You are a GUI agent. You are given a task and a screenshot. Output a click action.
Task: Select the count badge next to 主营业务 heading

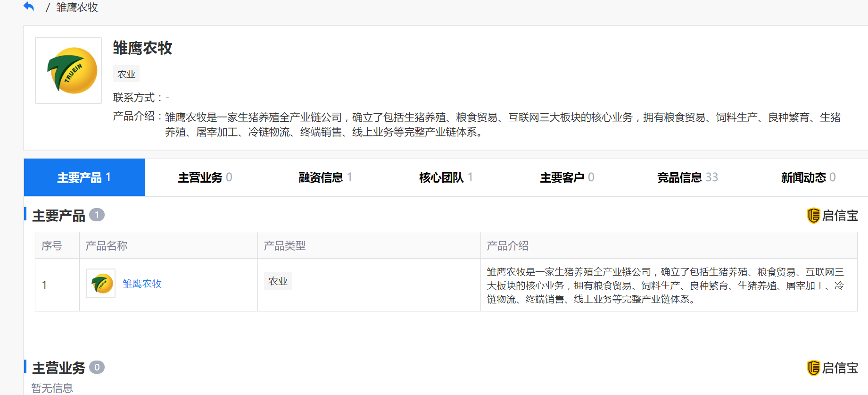pyautogui.click(x=97, y=367)
